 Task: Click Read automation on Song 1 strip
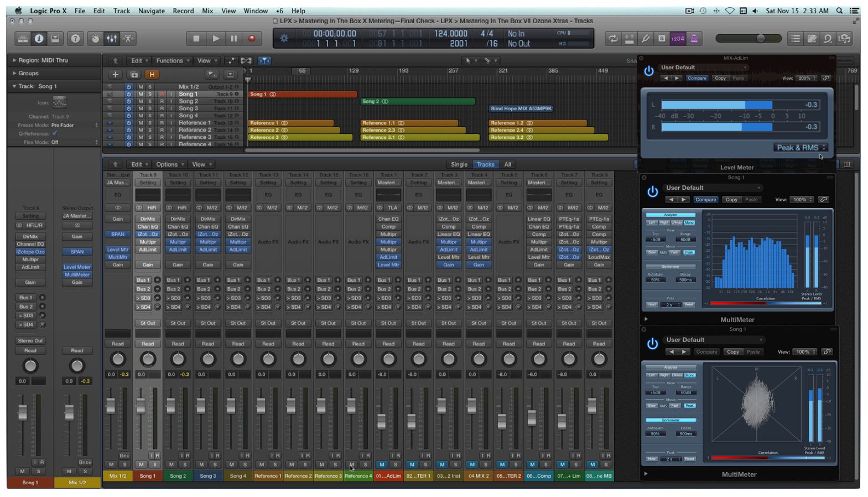[148, 344]
